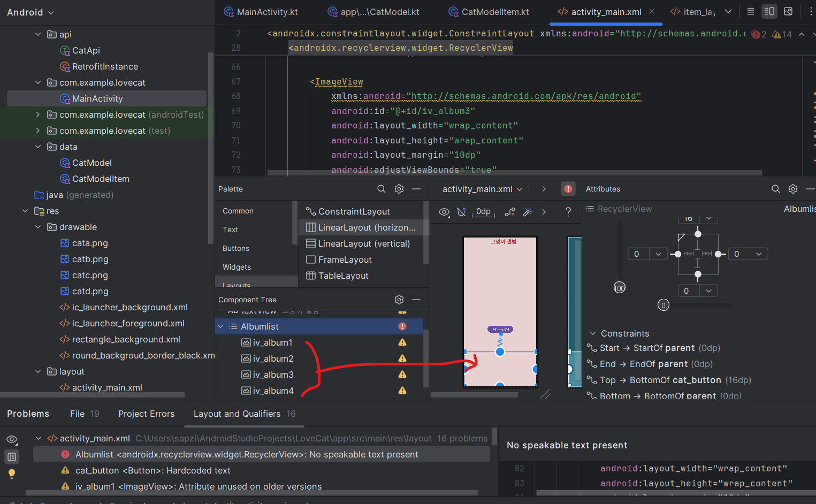Screen dimensions: 816x504
Task: Click the editor warning count indicator
Action: (782, 34)
